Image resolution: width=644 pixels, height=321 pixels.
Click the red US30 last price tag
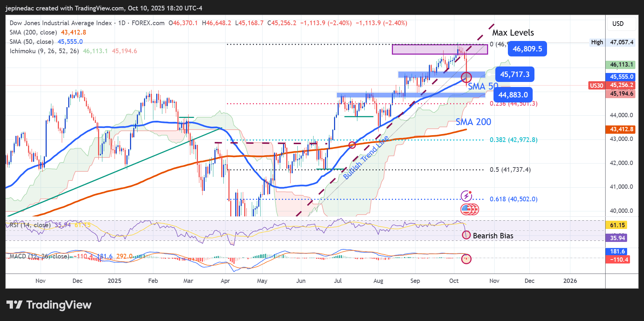tap(596, 85)
